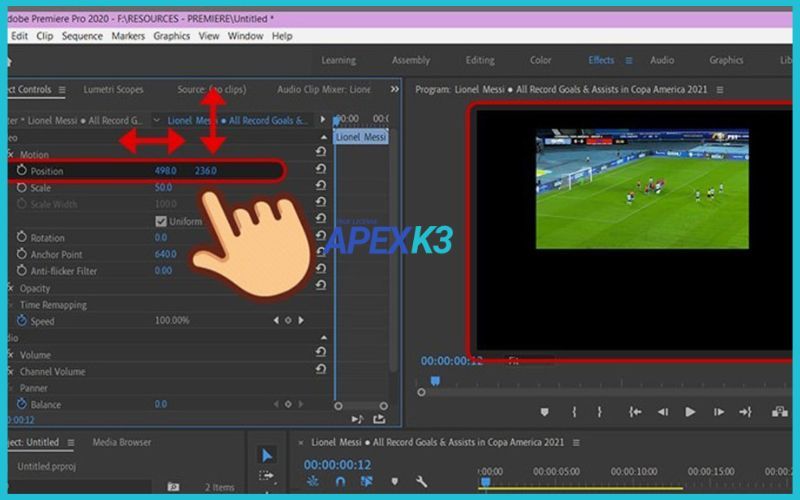Open the timeline sequence panel menu
Image resolution: width=800 pixels, height=500 pixels.
(576, 442)
